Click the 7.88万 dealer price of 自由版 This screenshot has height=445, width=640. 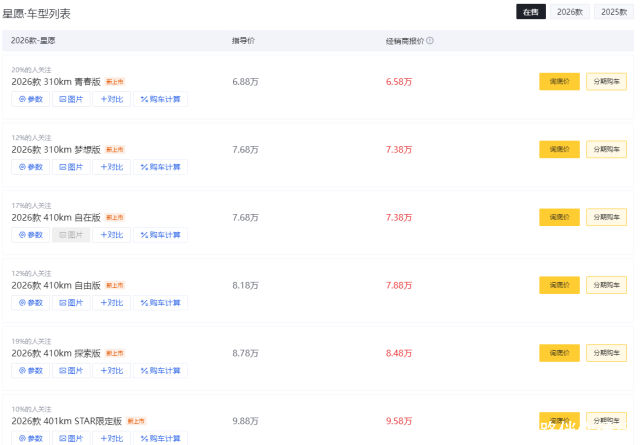coord(399,285)
